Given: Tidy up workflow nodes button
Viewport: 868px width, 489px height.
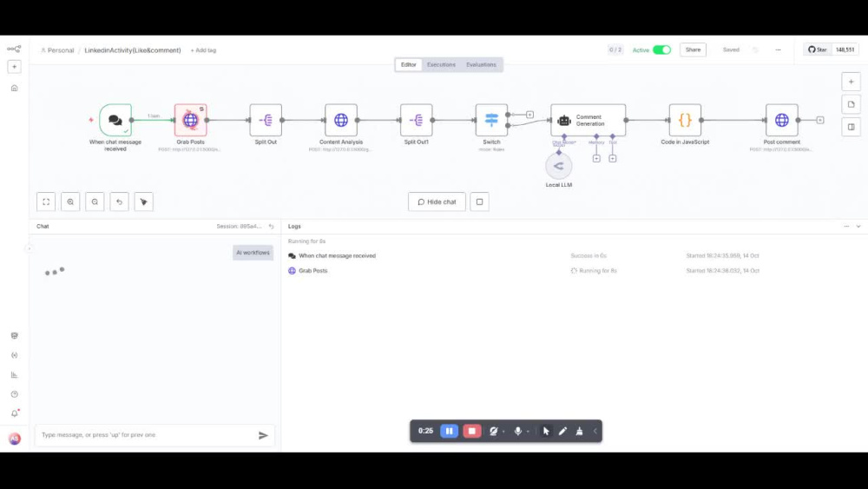Looking at the screenshot, I should tap(143, 202).
